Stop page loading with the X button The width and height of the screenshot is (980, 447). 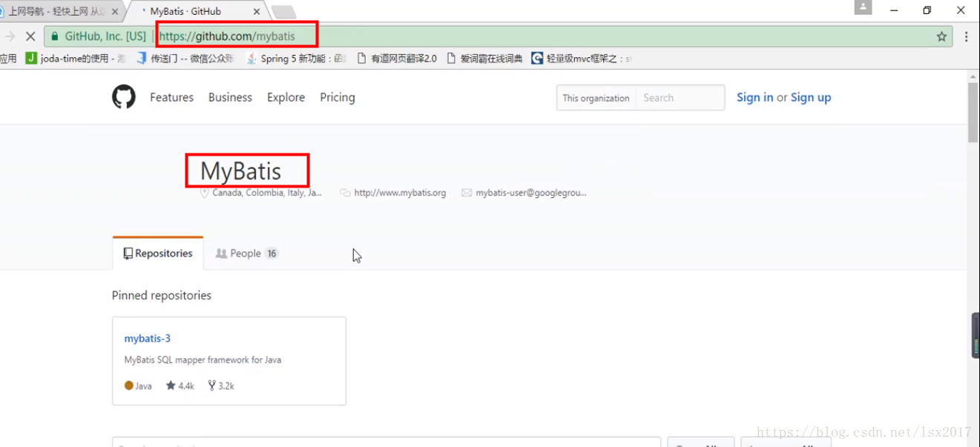point(30,36)
